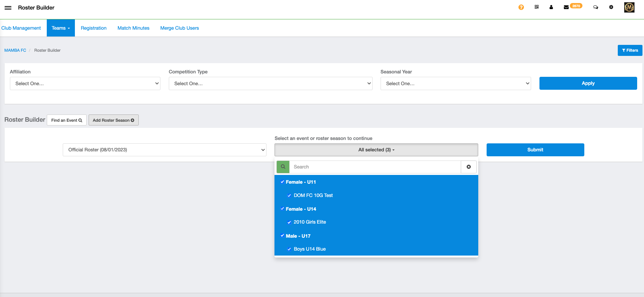Expand the Affiliation dropdown
The image size is (644, 297).
(x=85, y=84)
